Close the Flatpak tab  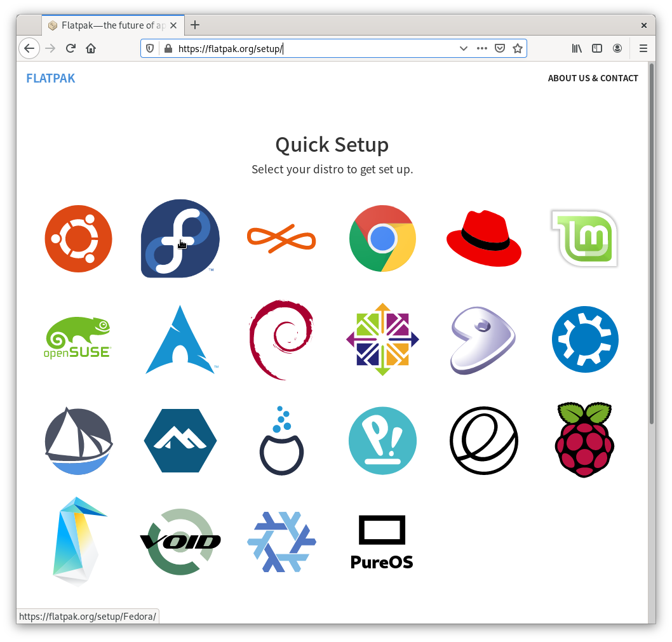pyautogui.click(x=173, y=25)
